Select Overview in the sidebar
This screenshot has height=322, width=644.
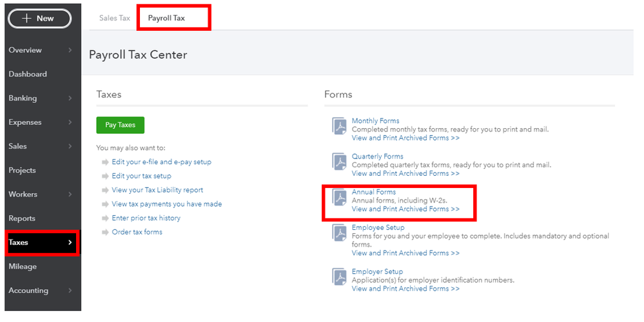click(x=25, y=50)
